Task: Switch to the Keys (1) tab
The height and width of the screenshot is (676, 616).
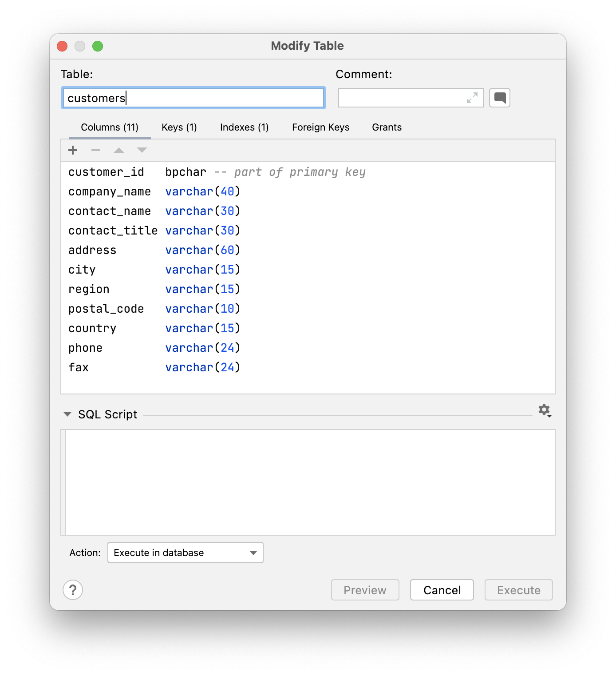Action: [x=179, y=127]
